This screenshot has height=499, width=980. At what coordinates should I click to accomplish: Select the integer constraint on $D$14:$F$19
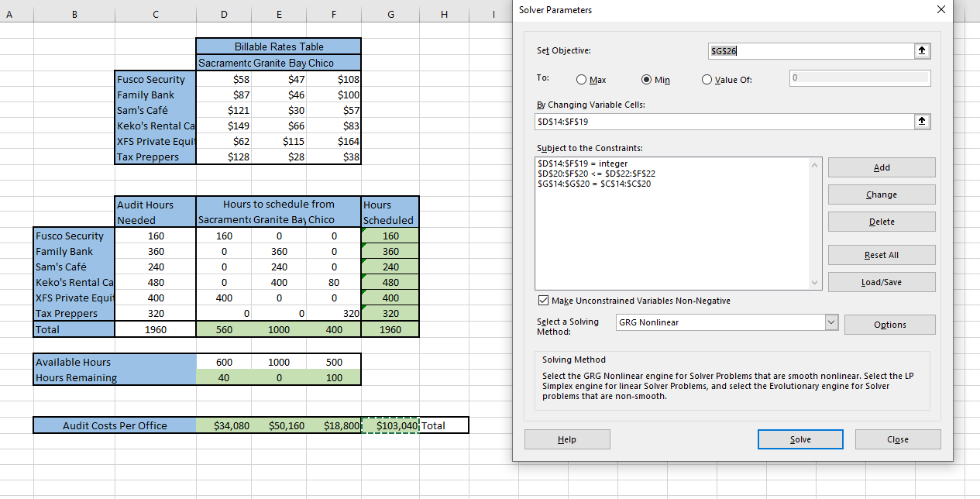coord(582,163)
